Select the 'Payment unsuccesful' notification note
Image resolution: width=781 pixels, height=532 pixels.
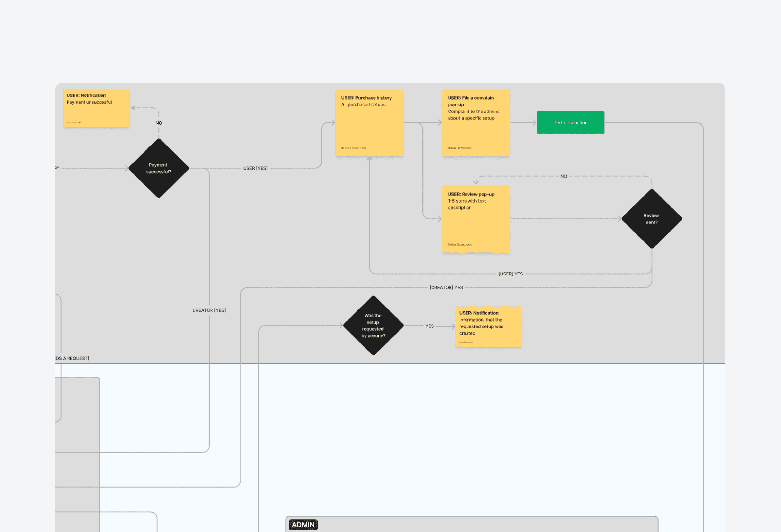click(96, 108)
